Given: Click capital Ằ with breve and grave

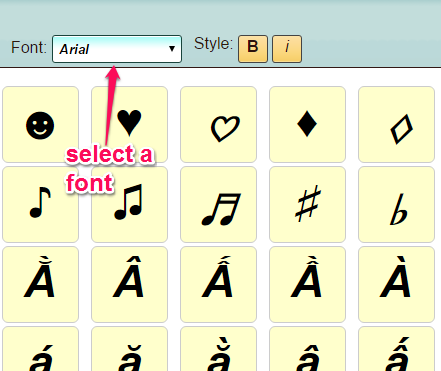Looking at the screenshot, I should pos(40,285).
